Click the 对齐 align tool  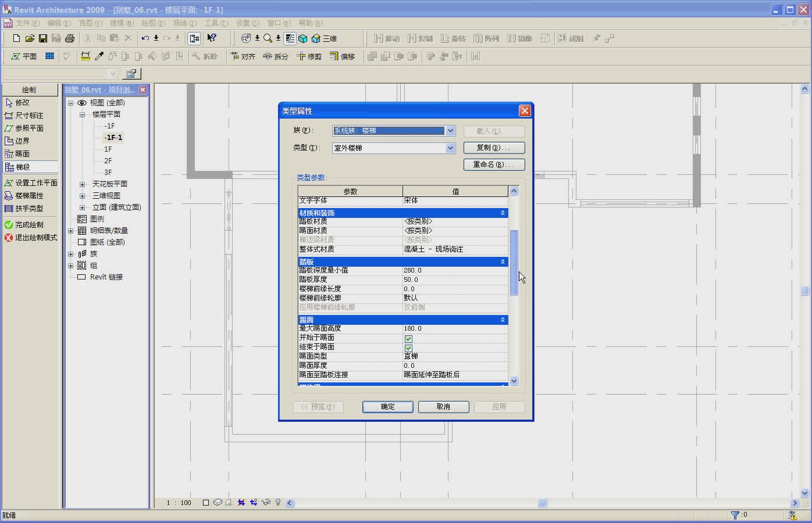(x=243, y=56)
